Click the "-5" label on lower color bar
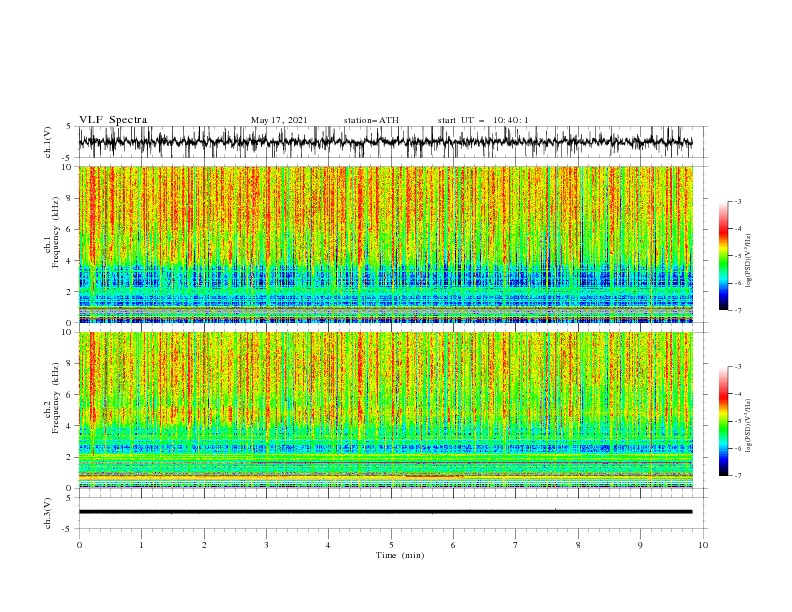 click(x=738, y=421)
